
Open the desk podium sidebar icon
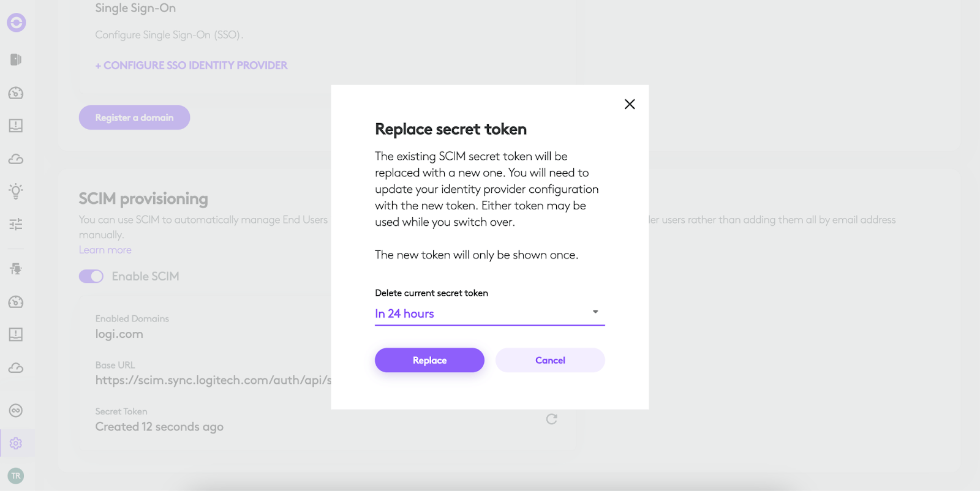tap(16, 269)
